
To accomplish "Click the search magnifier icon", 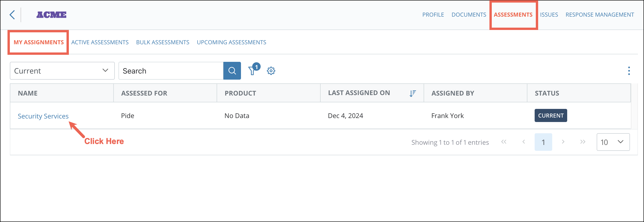I will [x=232, y=70].
